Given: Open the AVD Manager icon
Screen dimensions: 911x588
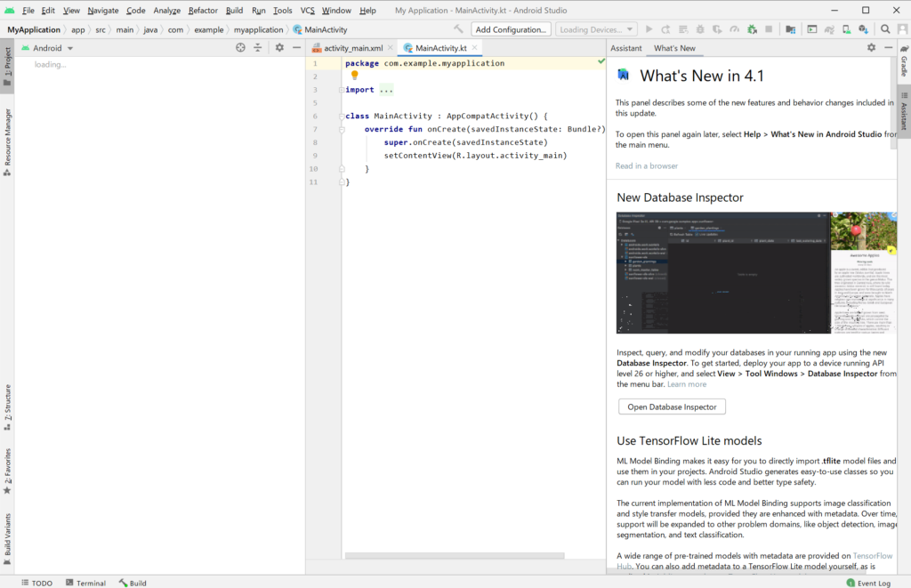Looking at the screenshot, I should click(847, 29).
